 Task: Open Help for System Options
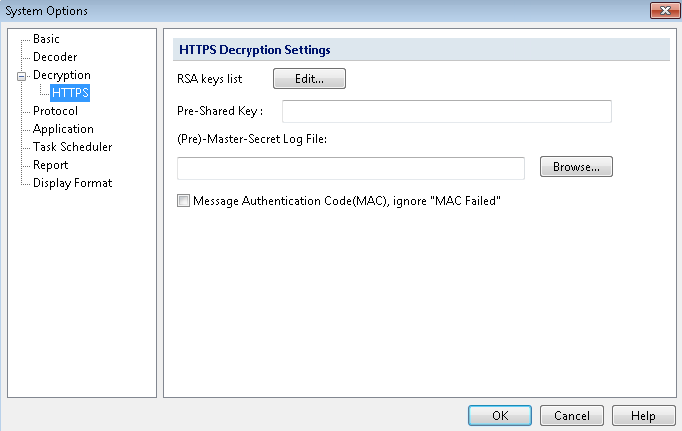click(643, 416)
